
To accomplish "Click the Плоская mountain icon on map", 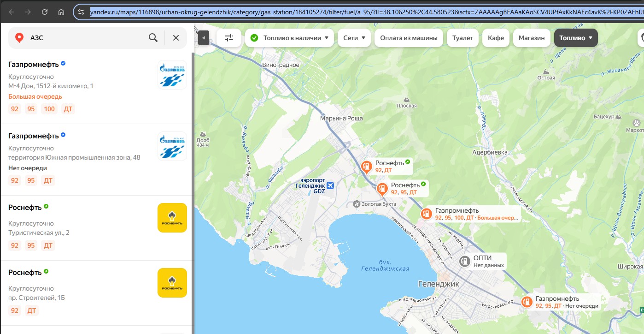I will pos(407,99).
